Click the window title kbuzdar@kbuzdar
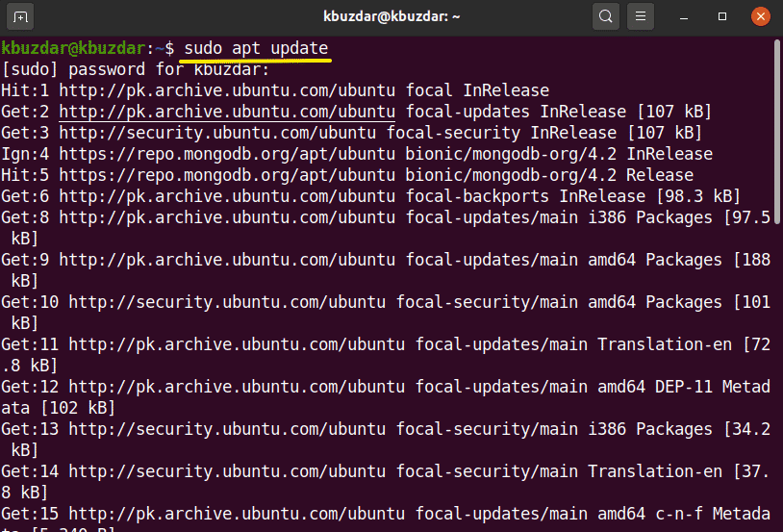 click(x=389, y=16)
